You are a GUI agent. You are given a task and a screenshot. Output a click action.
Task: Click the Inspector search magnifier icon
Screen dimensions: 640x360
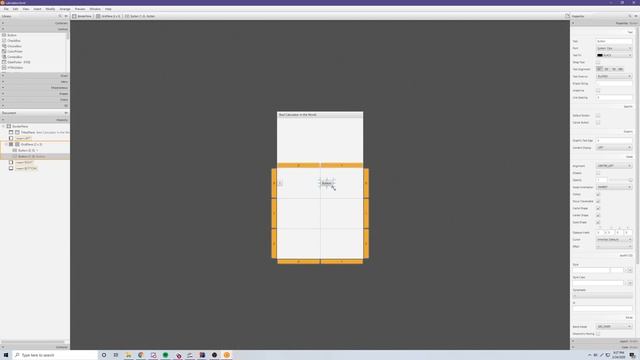tap(630, 16)
